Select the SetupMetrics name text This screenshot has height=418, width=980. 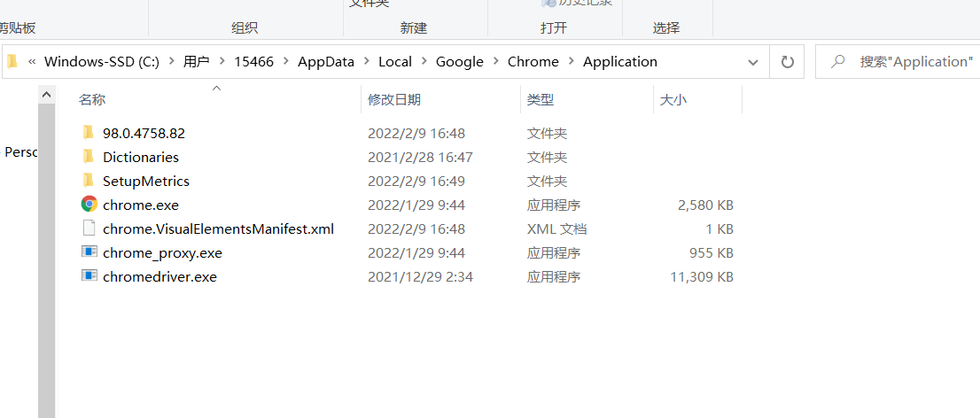tap(146, 182)
